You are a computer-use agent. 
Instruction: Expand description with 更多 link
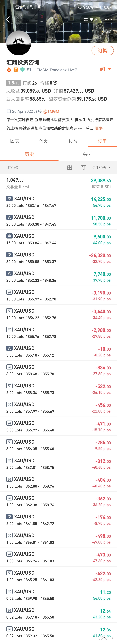99,128
